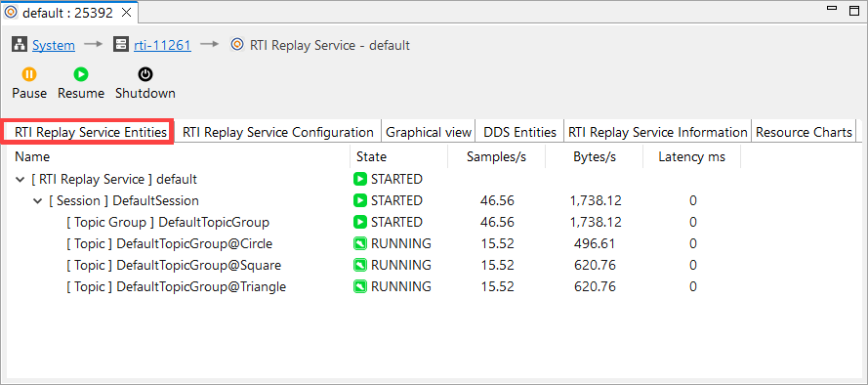The height and width of the screenshot is (385, 868).
Task: Click the Shutdown power icon
Action: click(145, 73)
